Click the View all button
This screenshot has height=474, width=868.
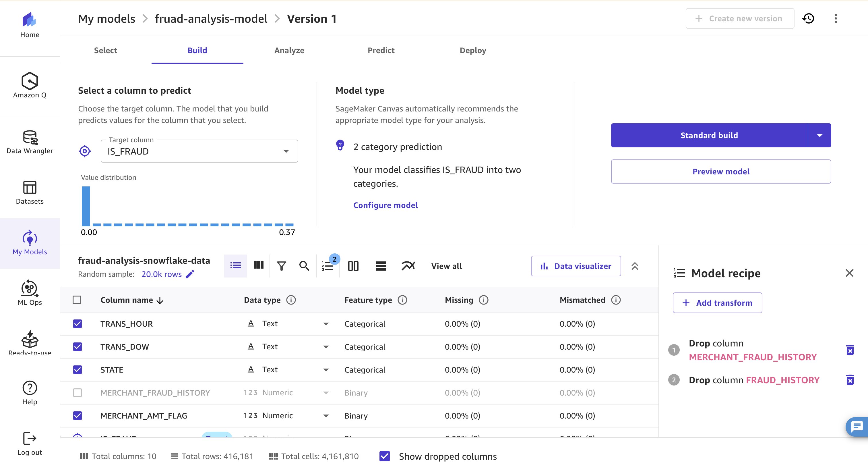(446, 266)
